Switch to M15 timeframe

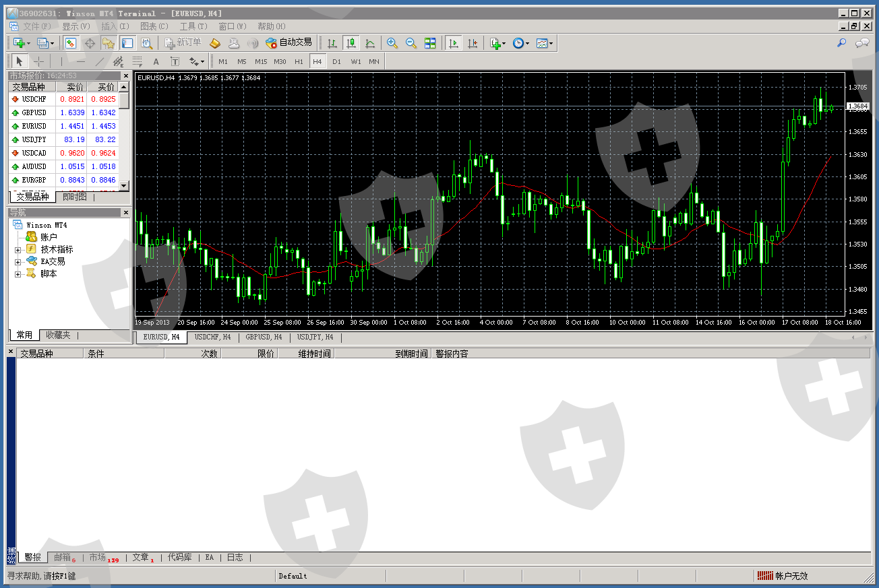261,61
